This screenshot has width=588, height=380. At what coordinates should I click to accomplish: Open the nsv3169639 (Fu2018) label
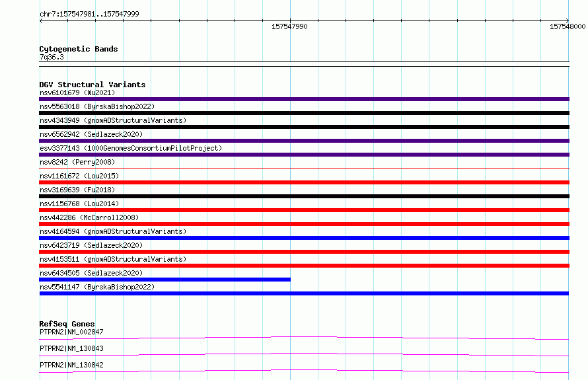pyautogui.click(x=77, y=190)
